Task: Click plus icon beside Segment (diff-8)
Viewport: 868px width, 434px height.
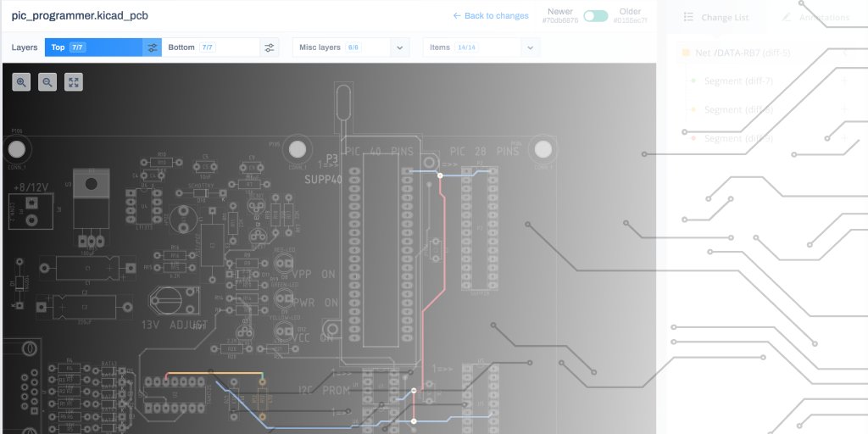Action: (845, 109)
